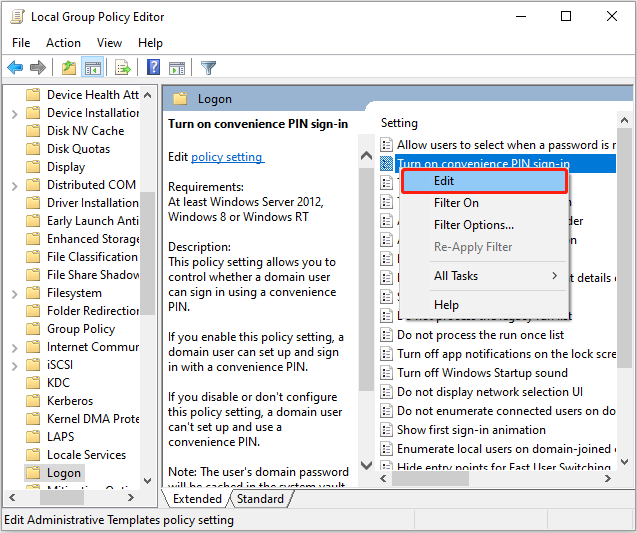Click the folder icon beside LAPS
Viewport: 637px width, 533px height.
pyautogui.click(x=33, y=436)
